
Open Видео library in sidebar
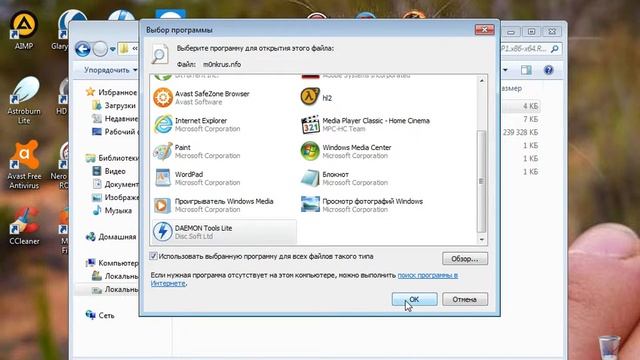109,171
